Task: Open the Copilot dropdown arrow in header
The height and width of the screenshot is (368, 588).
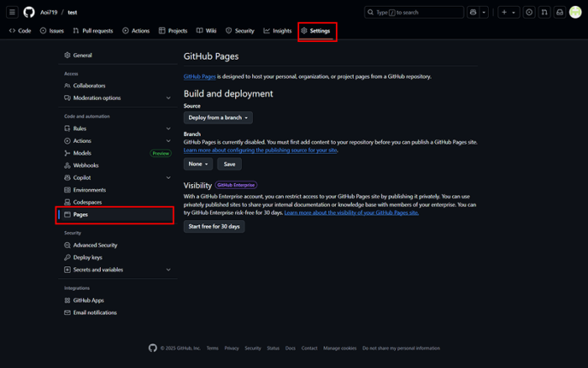Action: pos(484,13)
